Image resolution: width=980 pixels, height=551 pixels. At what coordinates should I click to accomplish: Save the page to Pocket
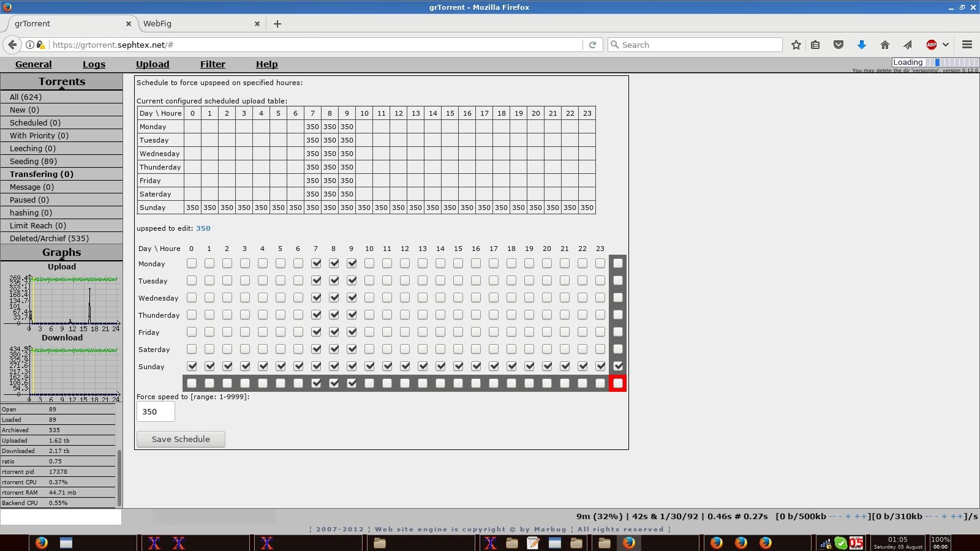(x=839, y=45)
